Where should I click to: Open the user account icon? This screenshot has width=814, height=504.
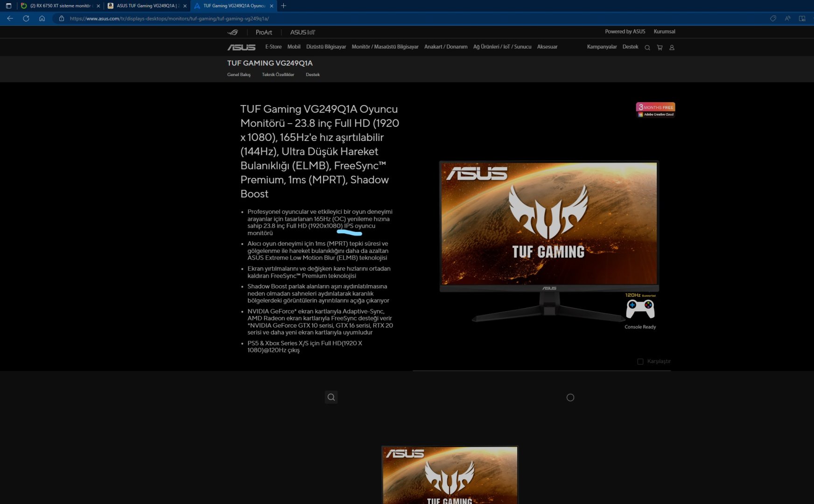[x=672, y=48]
